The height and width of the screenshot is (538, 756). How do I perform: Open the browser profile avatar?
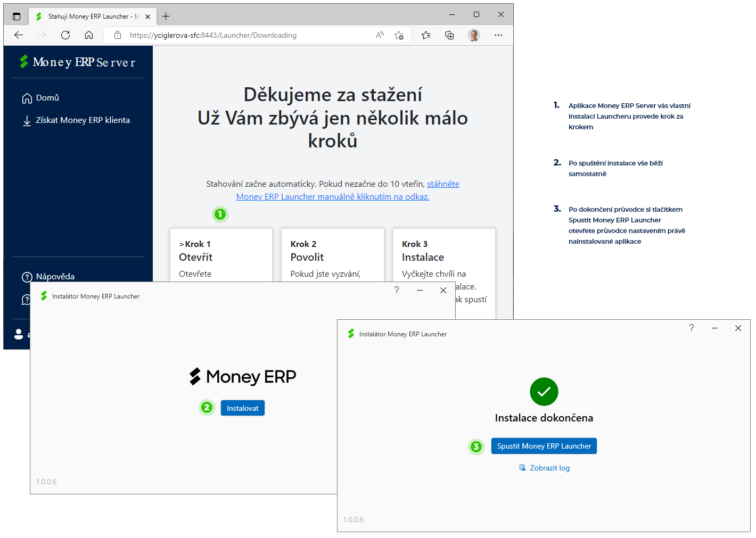(474, 35)
